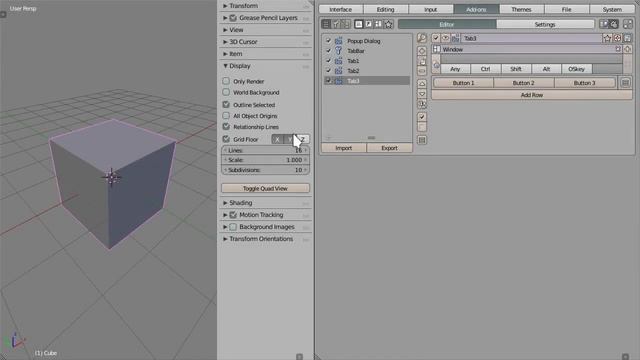Uncheck the Tab1 item checkbox
The width and height of the screenshot is (640, 360).
pos(329,61)
